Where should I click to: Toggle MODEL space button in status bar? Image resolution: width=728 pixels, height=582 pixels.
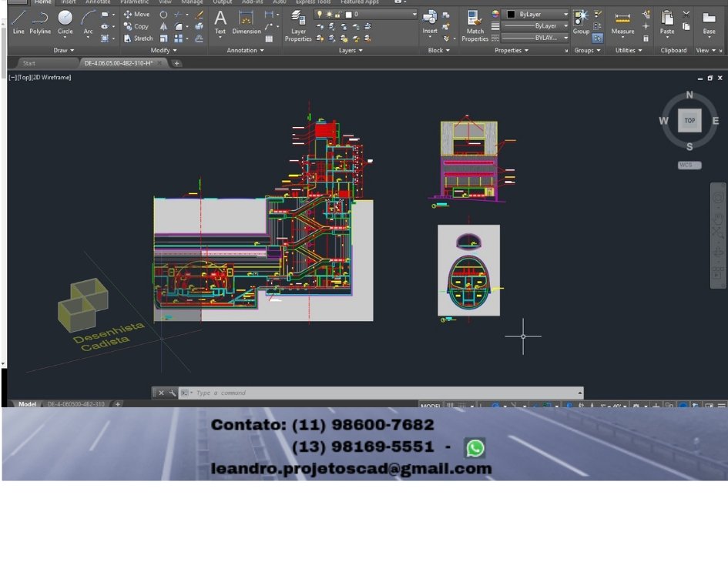click(430, 405)
